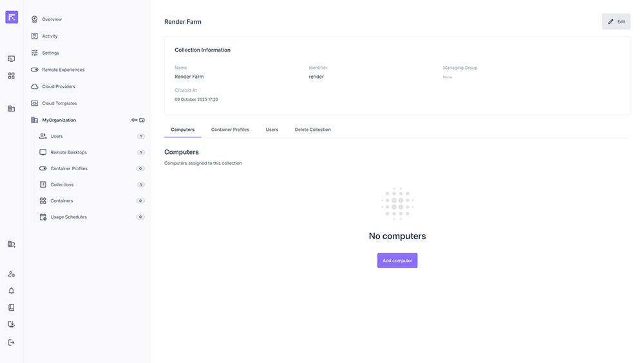
Task: Click the key icon beside MyOrganization
Action: tap(135, 120)
